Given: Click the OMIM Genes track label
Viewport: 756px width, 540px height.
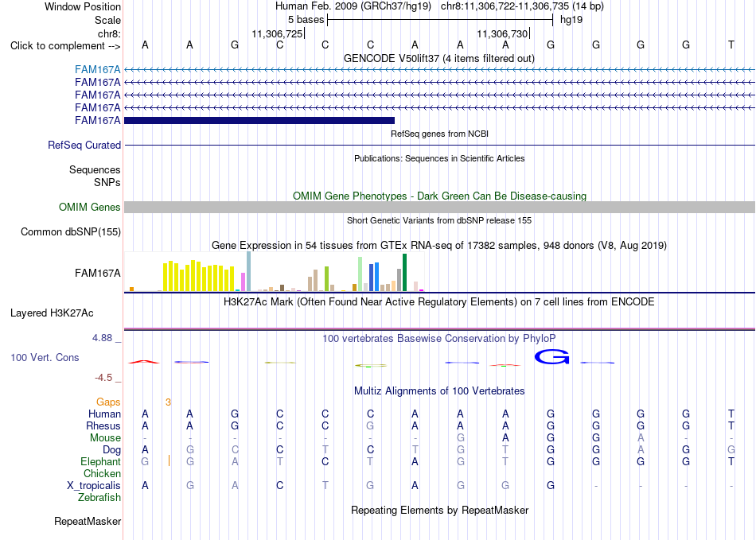Looking at the screenshot, I should pyautogui.click(x=90, y=207).
